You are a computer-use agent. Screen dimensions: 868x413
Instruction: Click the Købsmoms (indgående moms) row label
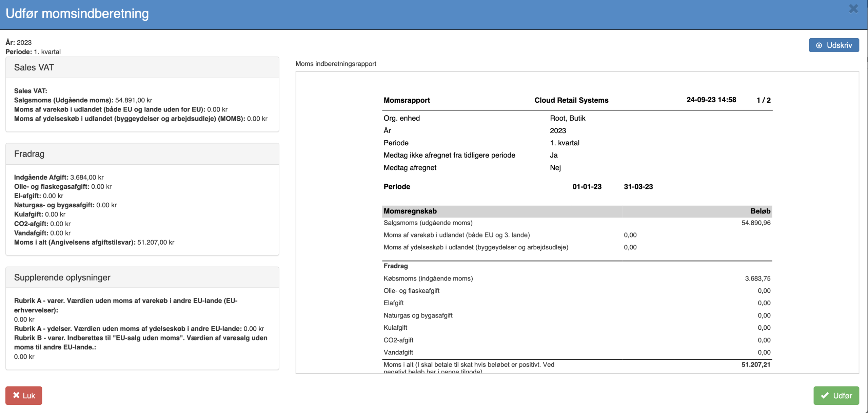(428, 278)
